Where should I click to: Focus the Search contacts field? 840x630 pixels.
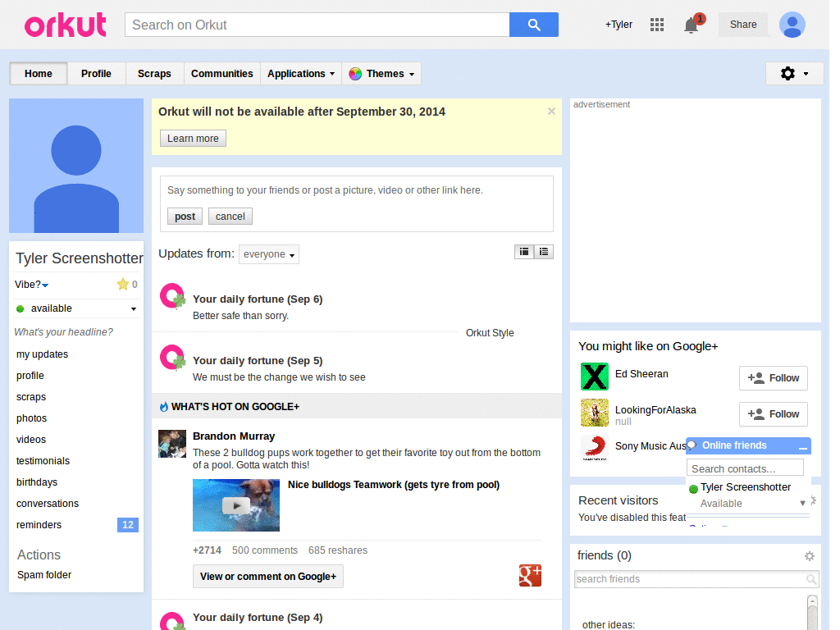(745, 468)
